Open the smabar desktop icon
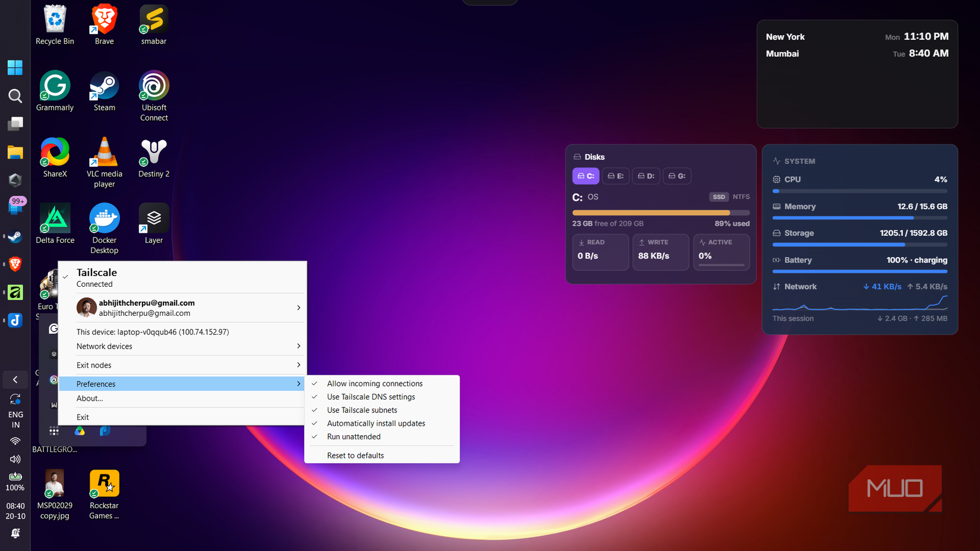The image size is (980, 551). [x=154, y=25]
